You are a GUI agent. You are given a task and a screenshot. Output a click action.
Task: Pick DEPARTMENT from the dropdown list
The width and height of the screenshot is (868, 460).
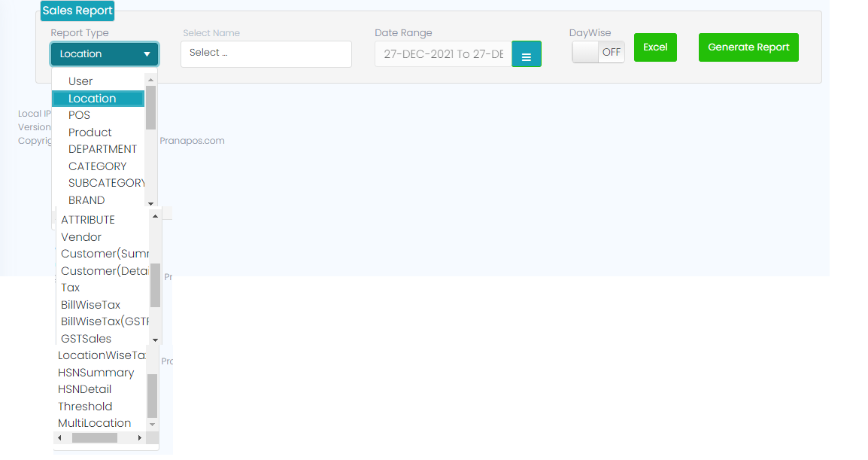[102, 149]
